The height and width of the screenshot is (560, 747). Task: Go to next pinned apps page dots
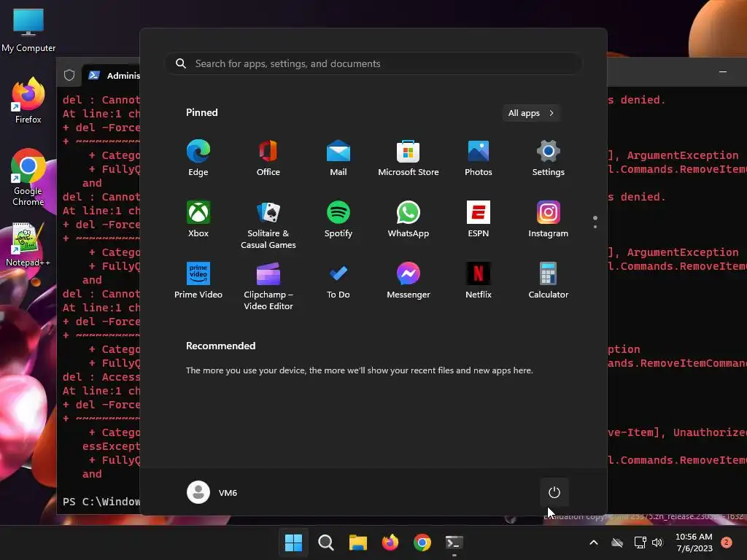(595, 222)
